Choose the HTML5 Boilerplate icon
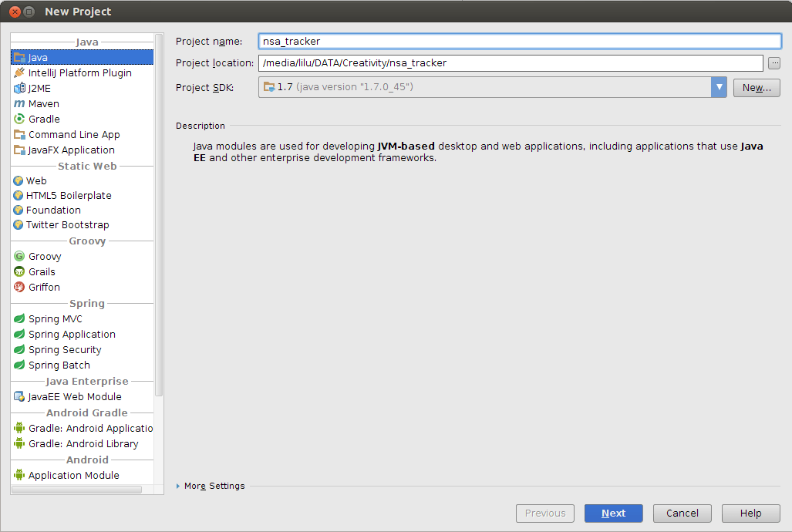 pyautogui.click(x=19, y=195)
